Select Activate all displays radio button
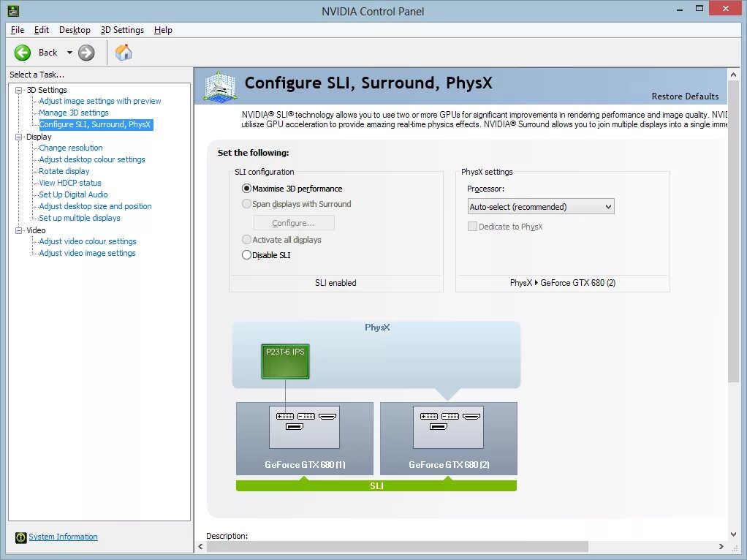 246,240
